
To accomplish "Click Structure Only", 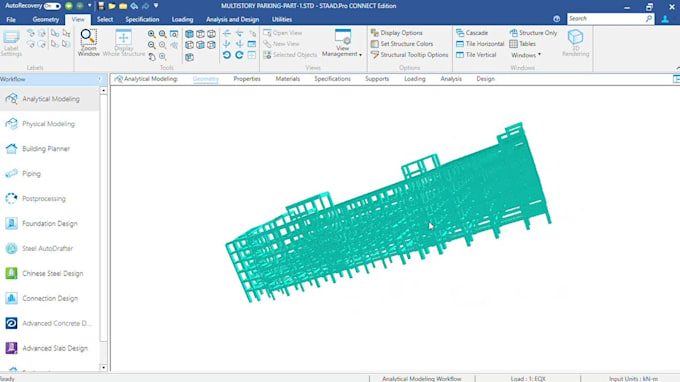I will click(x=533, y=33).
